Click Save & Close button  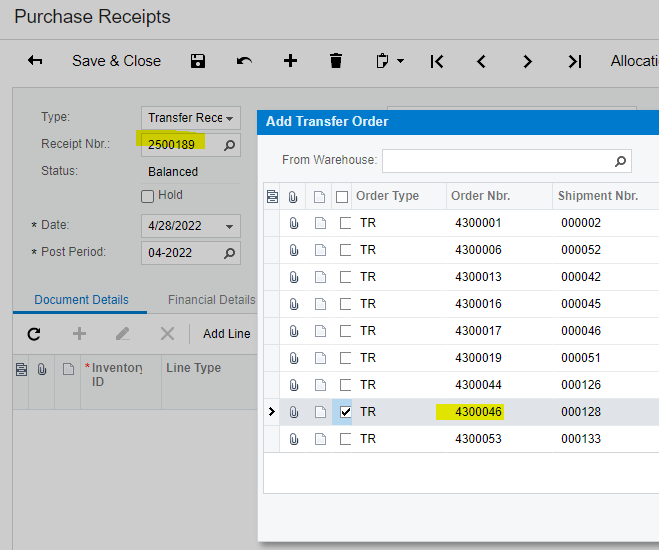click(x=116, y=61)
